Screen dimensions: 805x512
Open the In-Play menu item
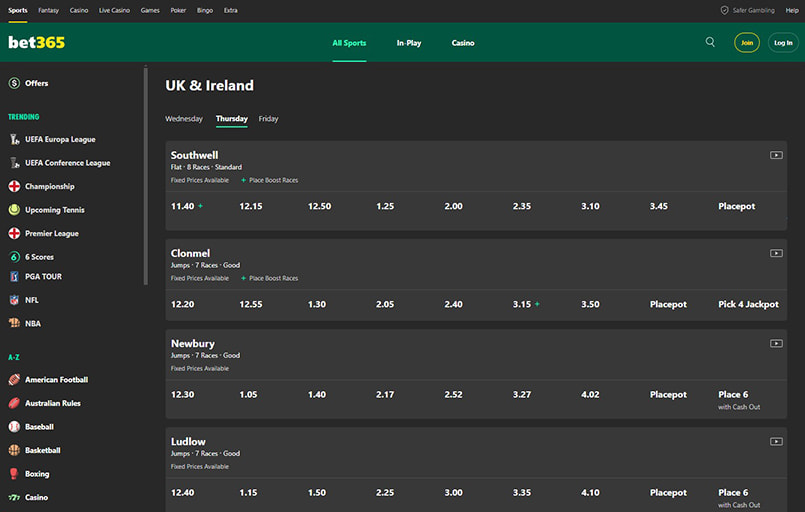point(408,43)
